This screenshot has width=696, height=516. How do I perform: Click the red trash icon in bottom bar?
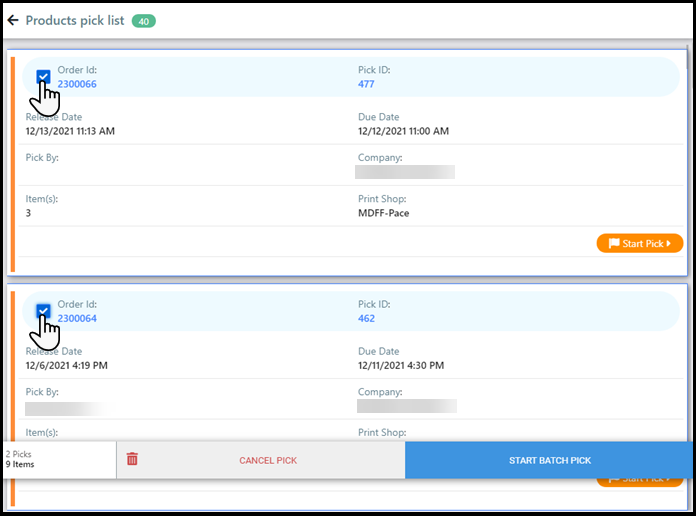(x=132, y=459)
